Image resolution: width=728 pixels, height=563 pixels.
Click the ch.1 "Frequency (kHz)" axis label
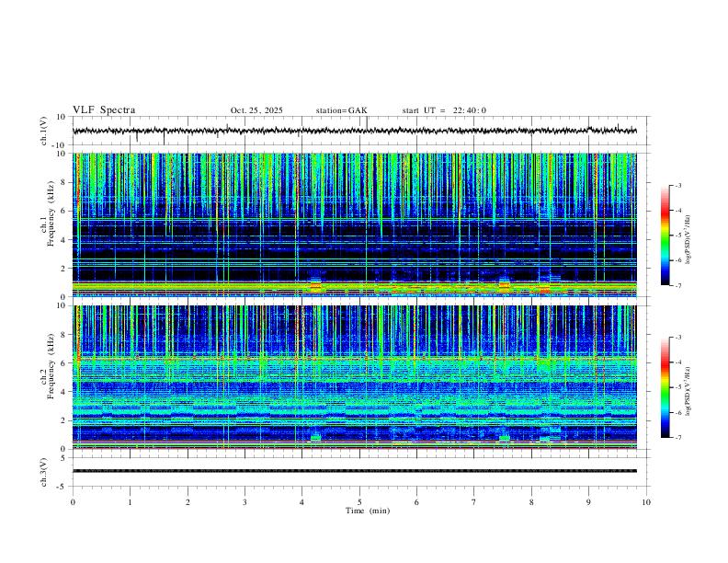51,213
